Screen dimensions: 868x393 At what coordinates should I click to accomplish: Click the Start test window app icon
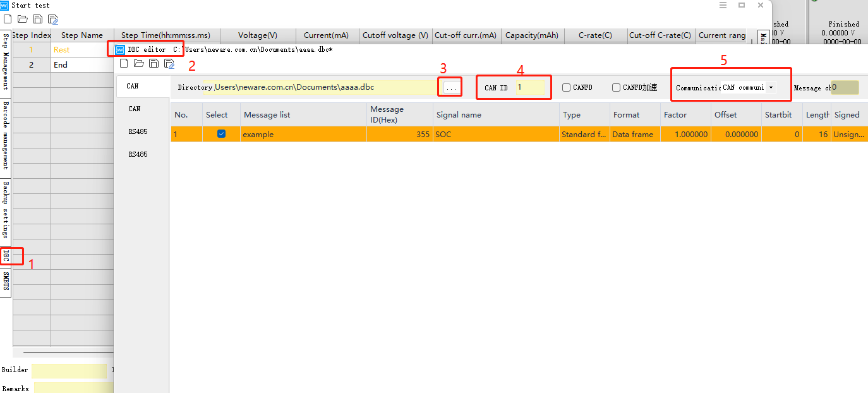pos(4,5)
